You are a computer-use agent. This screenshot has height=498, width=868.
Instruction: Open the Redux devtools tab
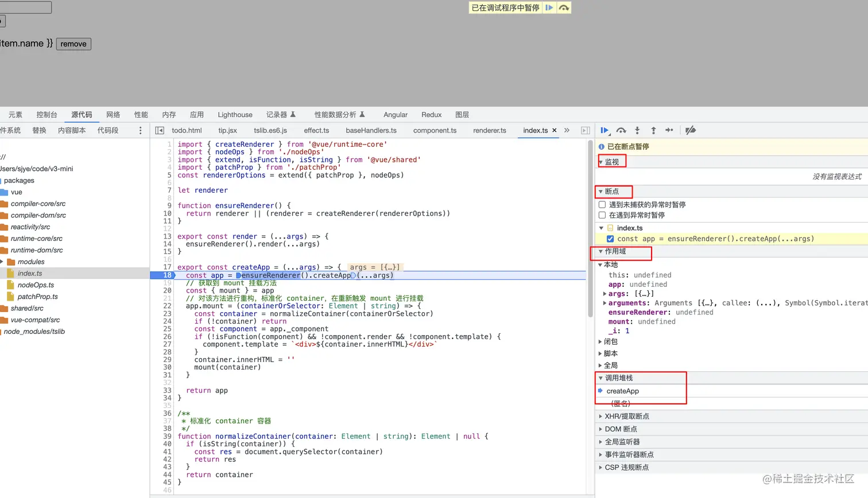[x=431, y=115]
